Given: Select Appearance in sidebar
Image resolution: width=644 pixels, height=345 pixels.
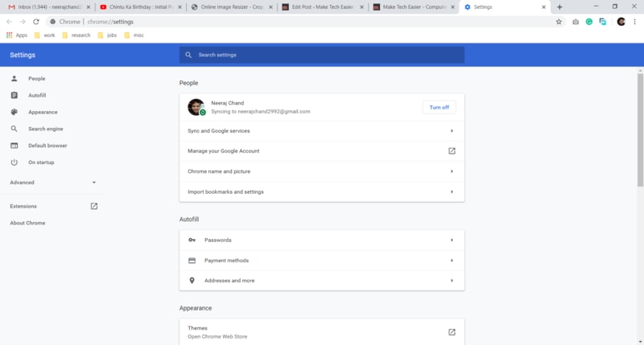Looking at the screenshot, I should click(43, 112).
